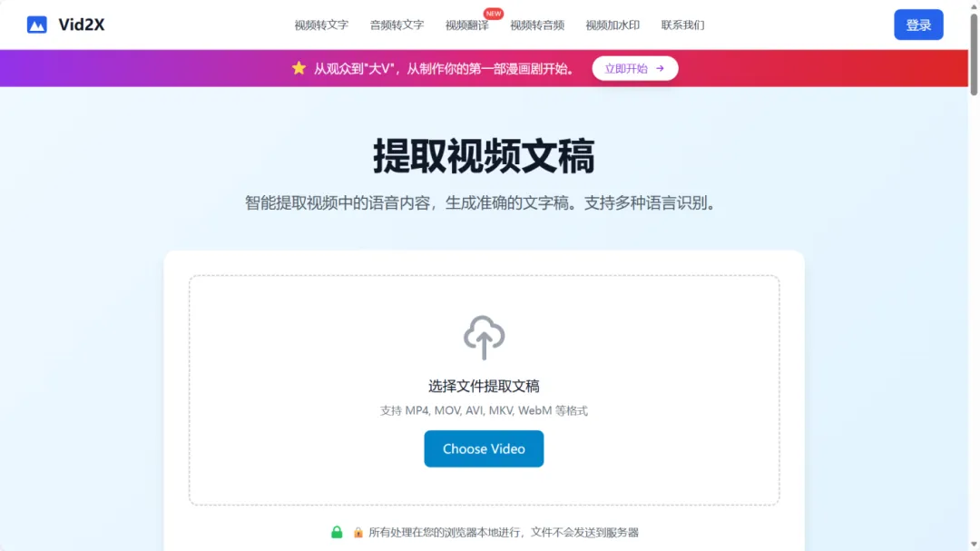
Task: Click the Vid2X brand name text
Action: point(82,25)
